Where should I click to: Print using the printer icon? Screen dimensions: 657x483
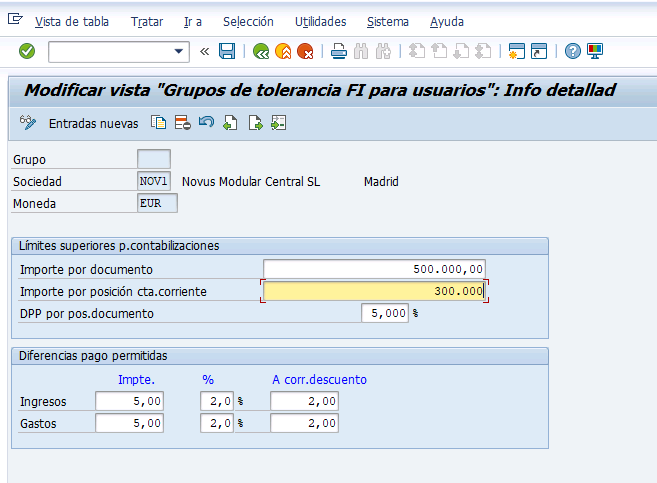pos(339,52)
